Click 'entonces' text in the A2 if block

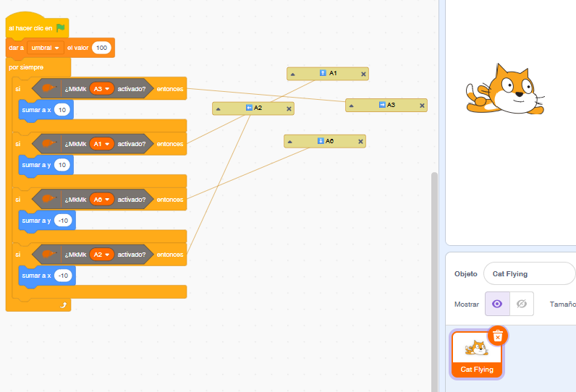point(170,255)
